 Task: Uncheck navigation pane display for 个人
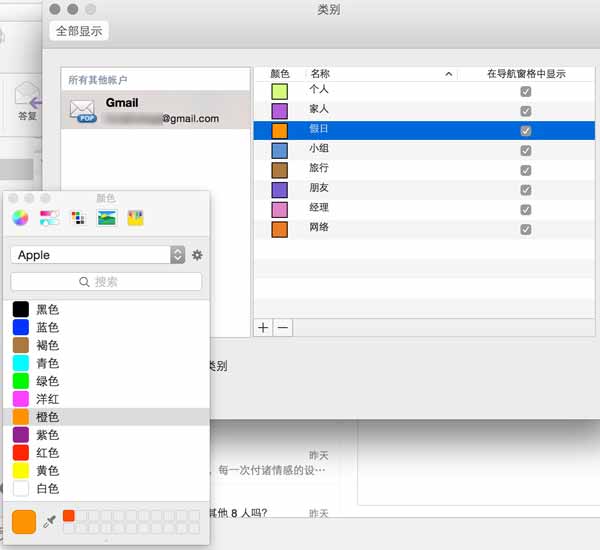(526, 91)
